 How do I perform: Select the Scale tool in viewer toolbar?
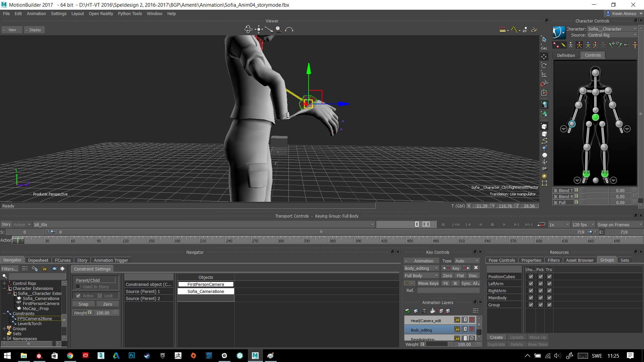tap(544, 74)
